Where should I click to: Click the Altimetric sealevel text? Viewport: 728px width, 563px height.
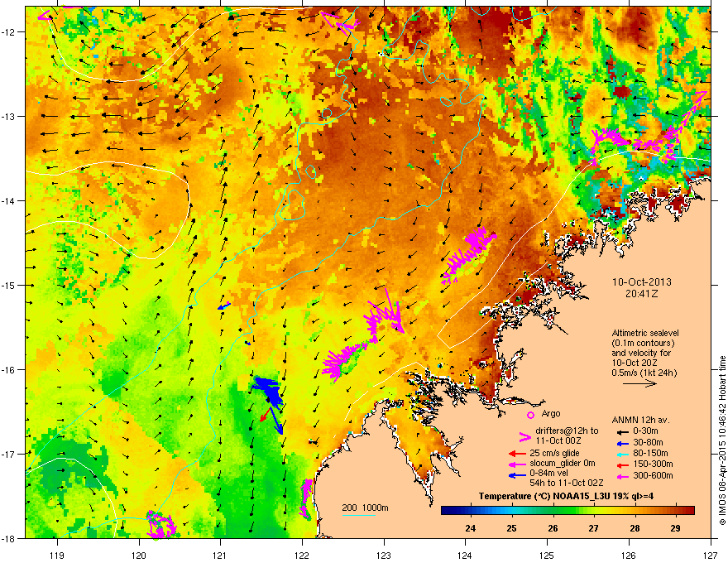(x=645, y=333)
